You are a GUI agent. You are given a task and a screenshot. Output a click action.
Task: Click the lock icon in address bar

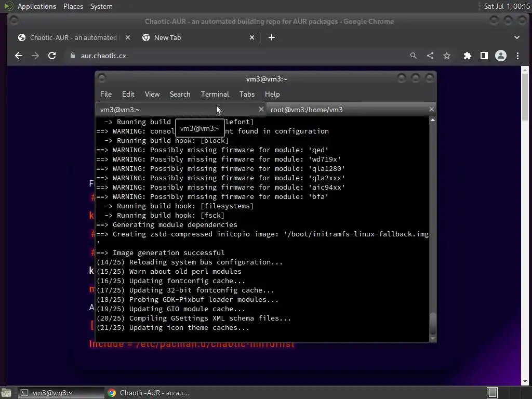pos(73,56)
